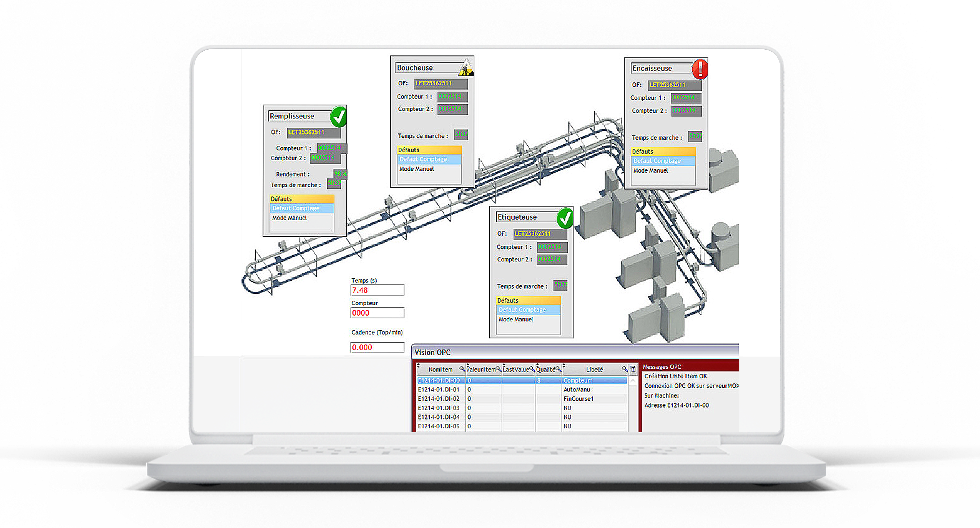Select Mode Manuel in Etiqueteuse Défauts list
This screenshot has width=980, height=528.
528,319
